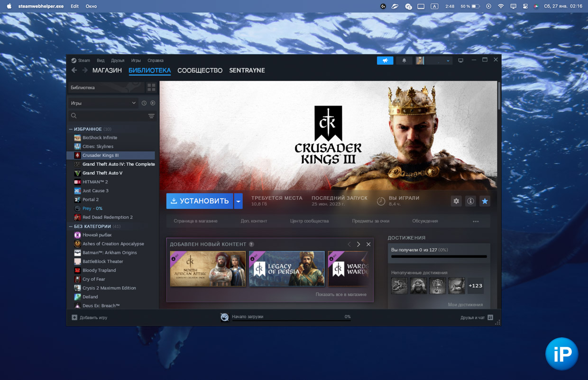
Task: Open install options dropdown arrow
Action: pos(239,201)
